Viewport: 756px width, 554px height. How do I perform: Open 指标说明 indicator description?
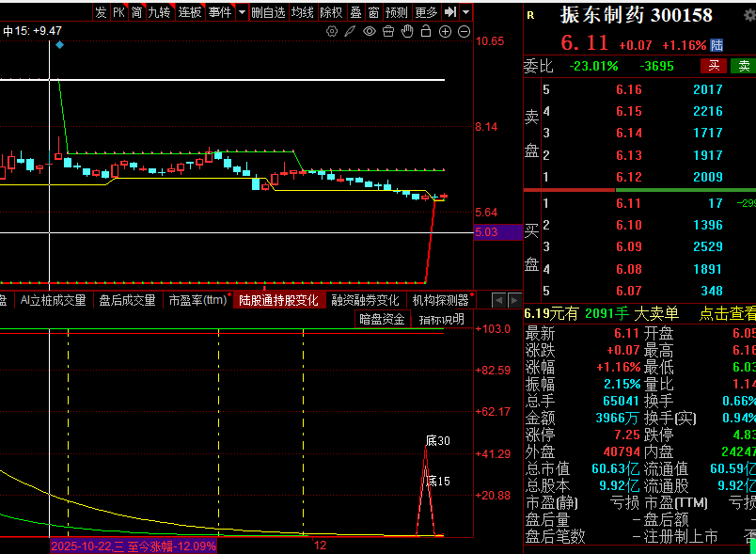(441, 319)
